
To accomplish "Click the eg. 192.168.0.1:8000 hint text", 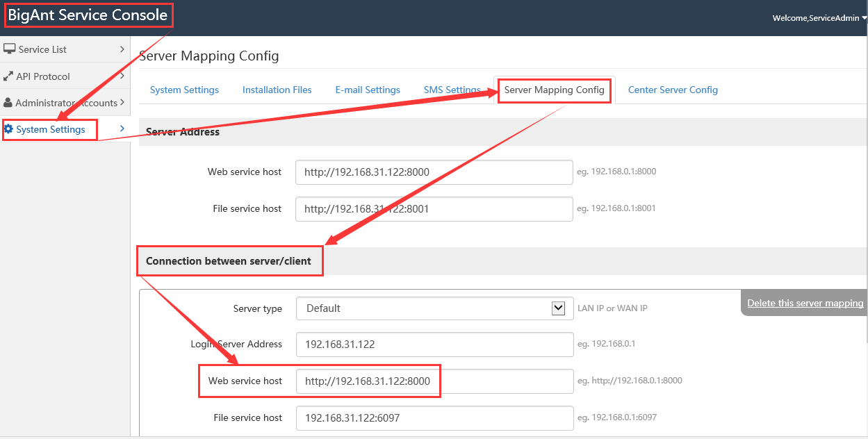I will pyautogui.click(x=616, y=172).
